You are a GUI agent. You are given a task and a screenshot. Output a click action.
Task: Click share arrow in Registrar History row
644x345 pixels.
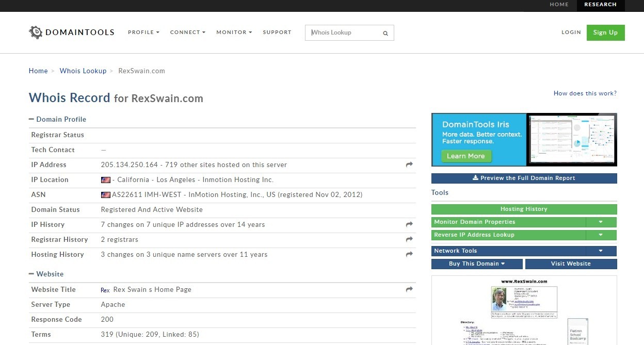click(409, 239)
